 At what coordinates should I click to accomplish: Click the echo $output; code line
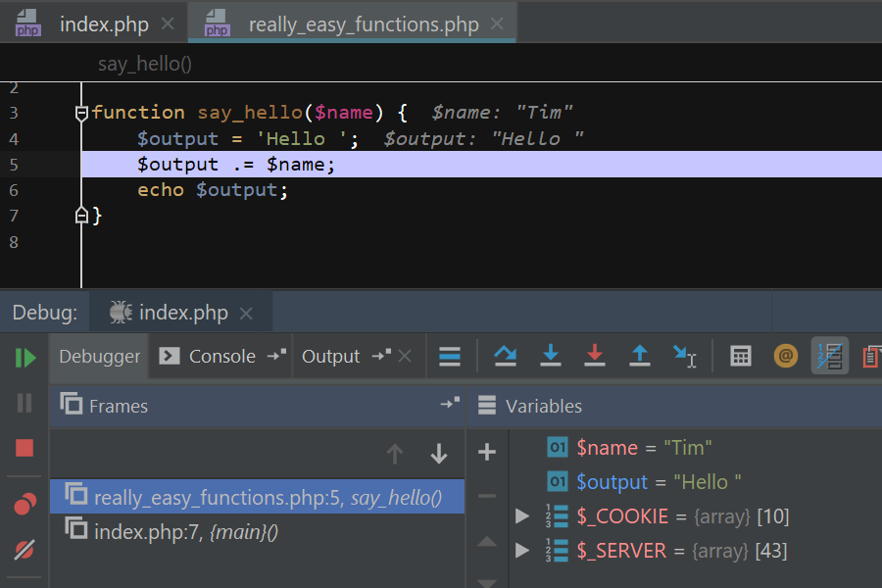(x=213, y=190)
